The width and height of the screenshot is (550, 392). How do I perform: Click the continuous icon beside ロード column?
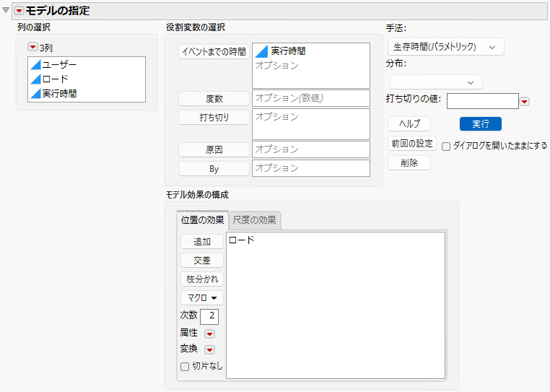[x=36, y=79]
